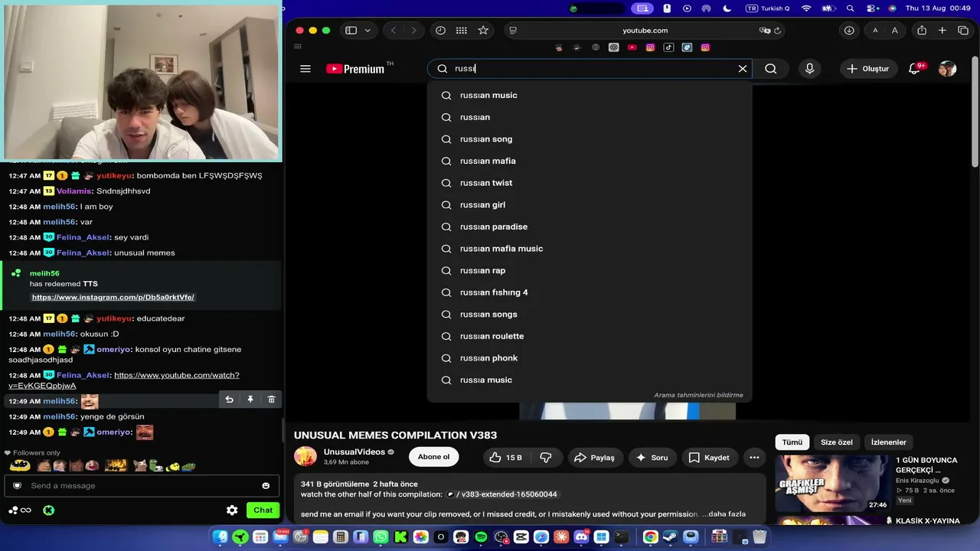Send message with green Chat button
Screen dimensions: 980x551
pos(263,510)
